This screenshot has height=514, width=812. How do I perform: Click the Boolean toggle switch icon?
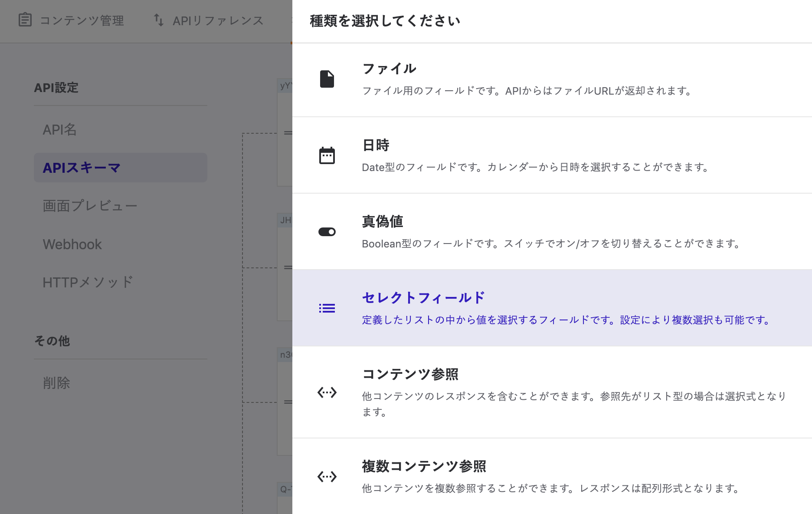(327, 232)
